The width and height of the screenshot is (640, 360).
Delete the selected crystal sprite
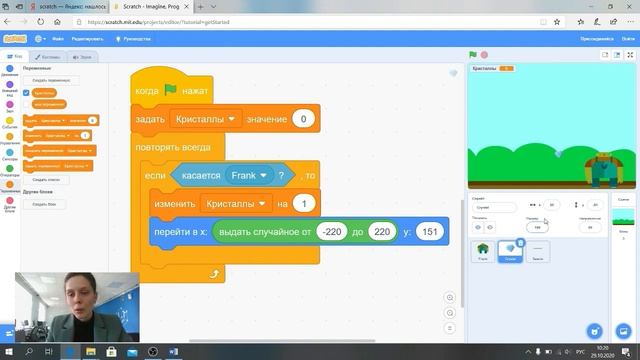[520, 243]
